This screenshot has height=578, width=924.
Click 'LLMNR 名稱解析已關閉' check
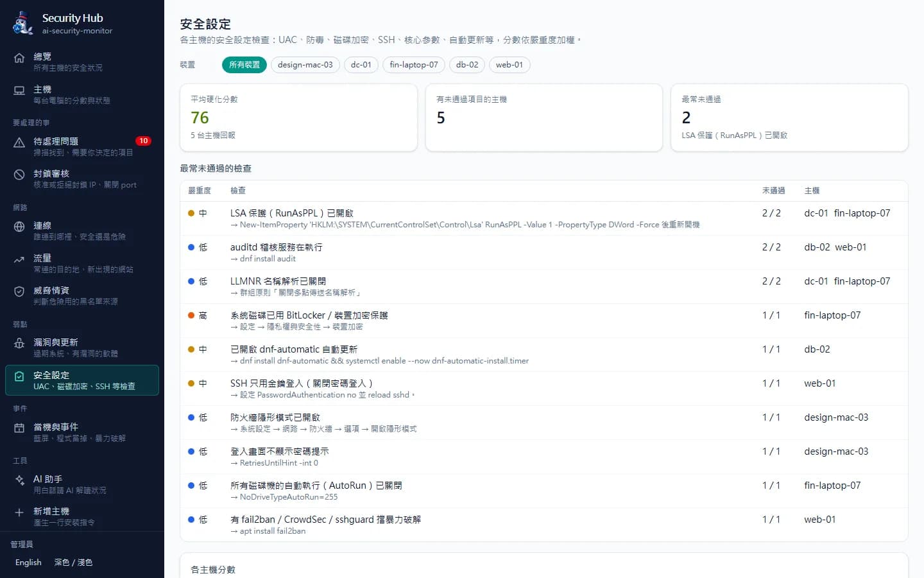[278, 281]
